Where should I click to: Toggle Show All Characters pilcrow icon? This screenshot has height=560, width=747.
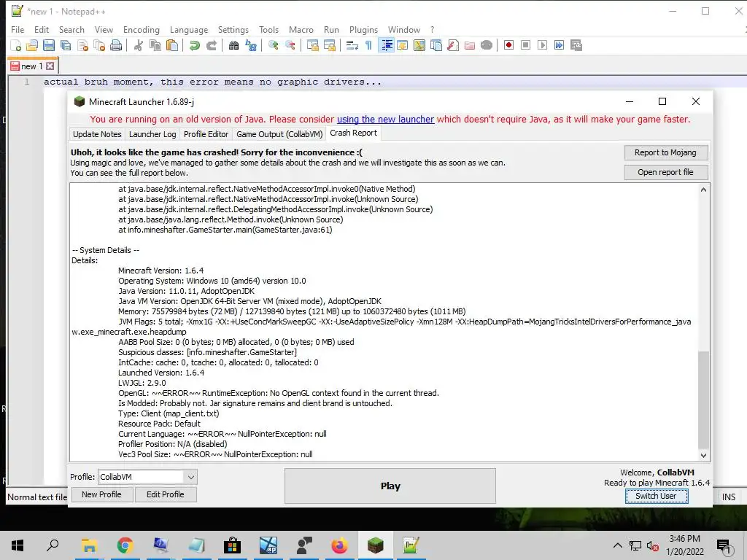click(368, 45)
